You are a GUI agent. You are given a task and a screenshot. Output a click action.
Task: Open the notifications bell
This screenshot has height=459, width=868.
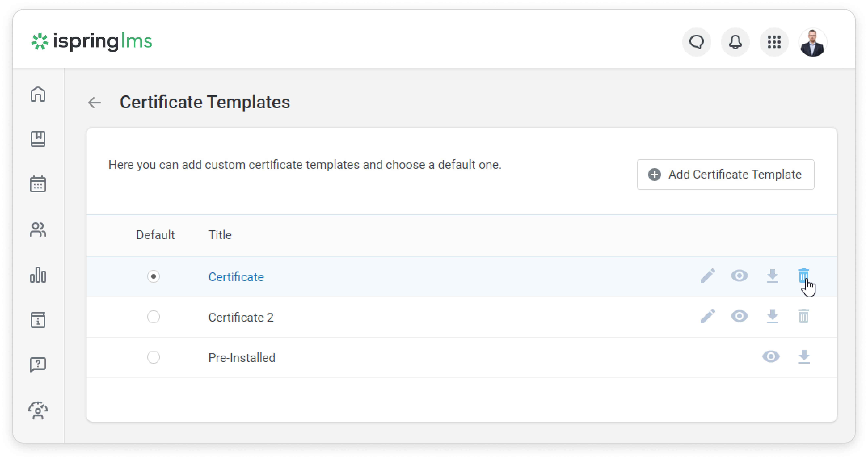[735, 42]
